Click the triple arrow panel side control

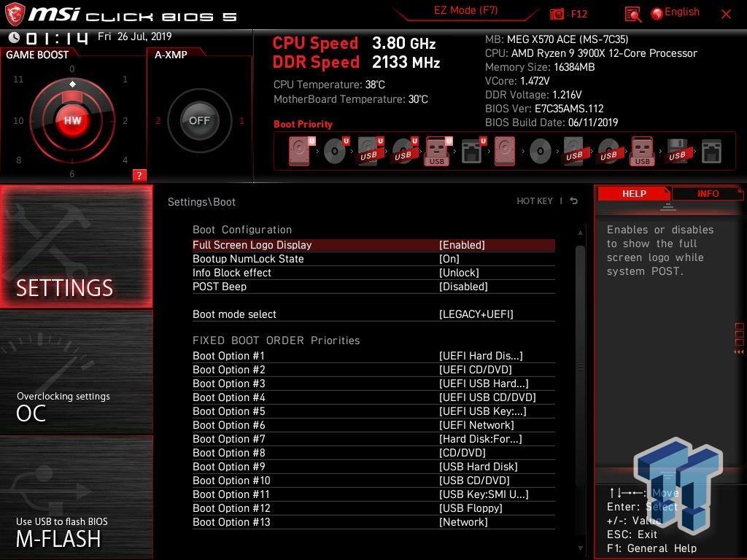[739, 352]
